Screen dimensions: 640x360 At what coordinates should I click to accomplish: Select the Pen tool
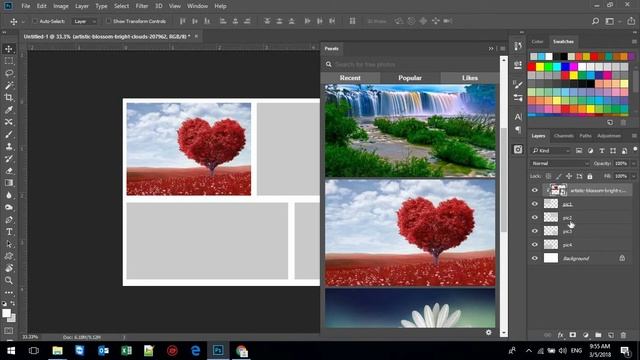[9, 220]
